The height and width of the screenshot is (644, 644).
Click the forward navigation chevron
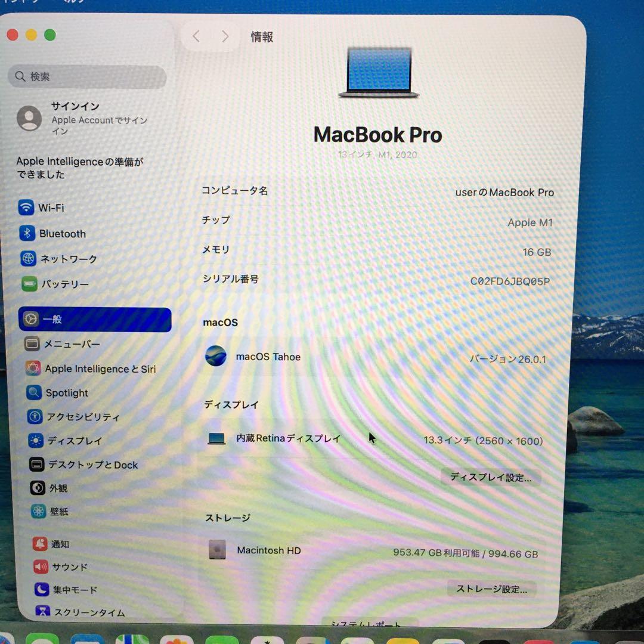[x=225, y=36]
